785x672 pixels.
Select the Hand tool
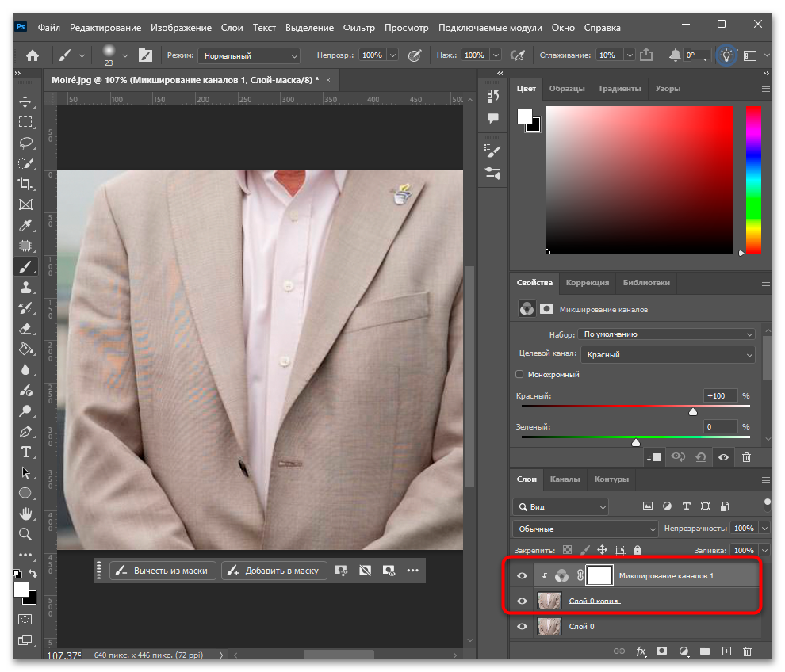click(x=25, y=514)
